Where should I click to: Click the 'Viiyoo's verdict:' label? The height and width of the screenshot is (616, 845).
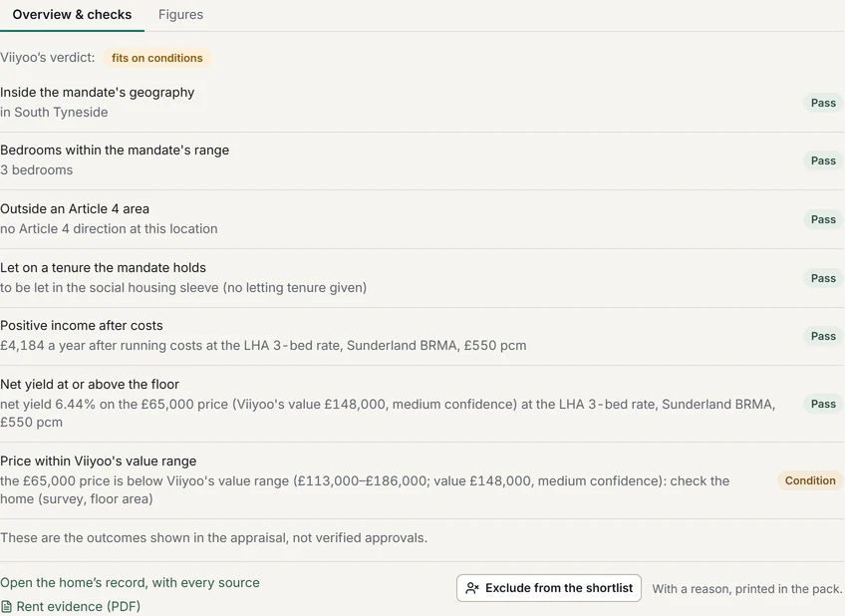pos(48,58)
